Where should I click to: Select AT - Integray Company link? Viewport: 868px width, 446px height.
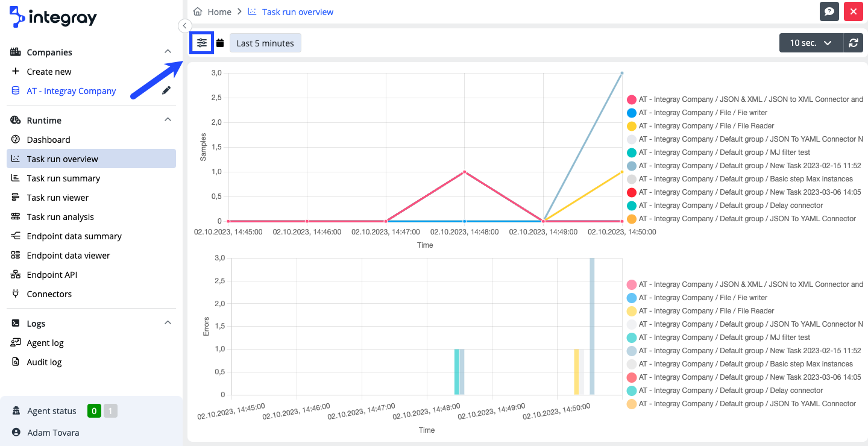point(71,91)
